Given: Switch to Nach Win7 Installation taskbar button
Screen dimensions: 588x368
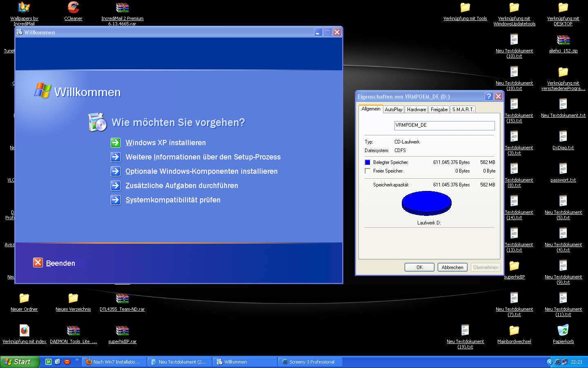Looking at the screenshot, I should (114, 362).
